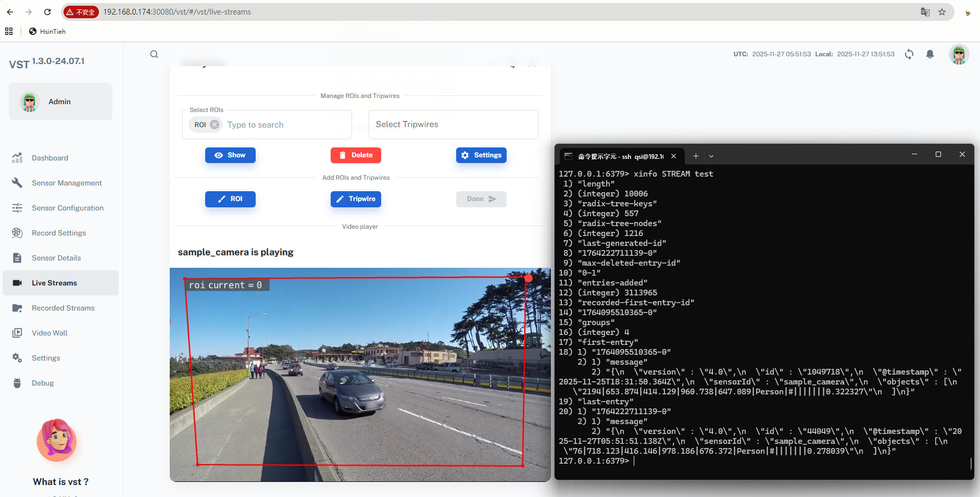
Task: Click the sync refresh icon near local time
Action: [x=909, y=54]
